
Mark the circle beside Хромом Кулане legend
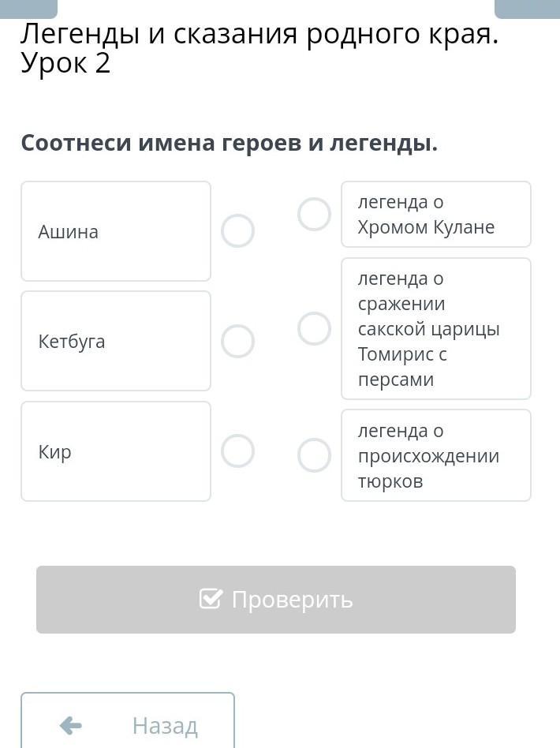(x=314, y=215)
